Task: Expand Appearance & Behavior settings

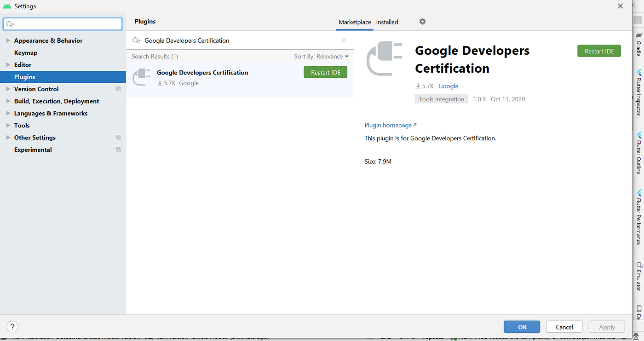Action: pos(8,40)
